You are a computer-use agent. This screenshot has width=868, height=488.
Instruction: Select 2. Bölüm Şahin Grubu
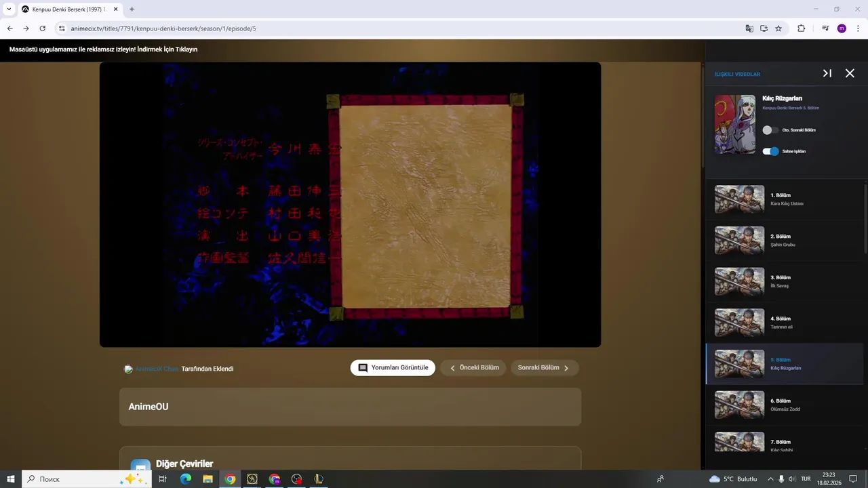click(x=785, y=240)
